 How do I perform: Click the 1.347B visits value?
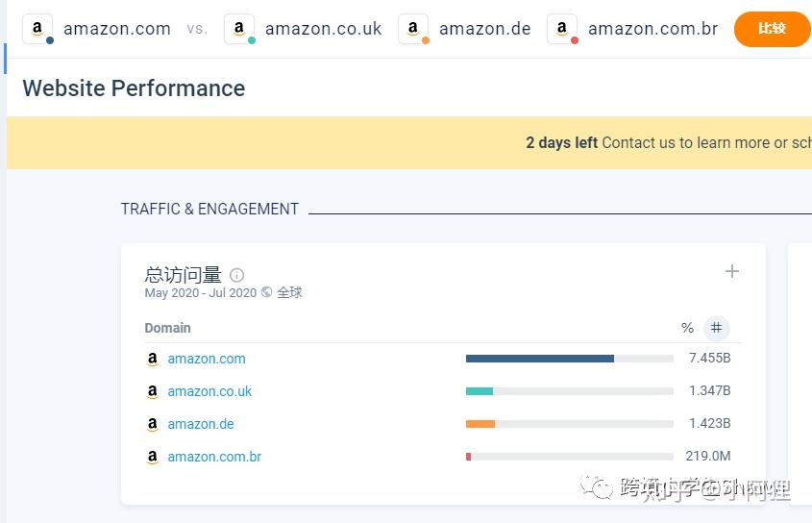[709, 391]
